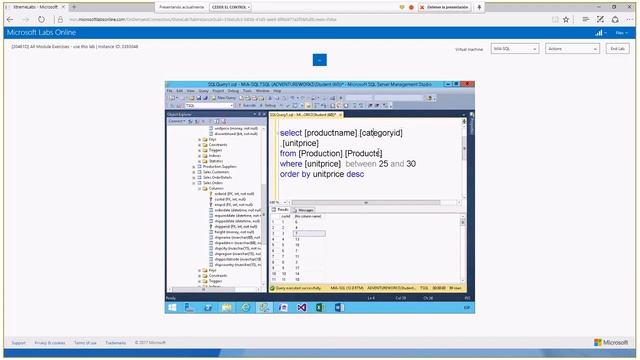640x360 pixels.
Task: Open Internet Explorer icon in the VM taskbar
Action: point(245,307)
